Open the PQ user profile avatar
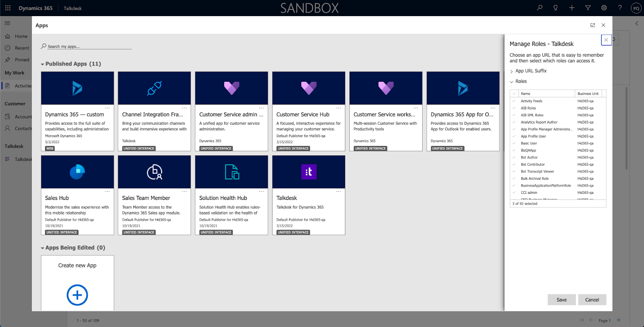 636,8
